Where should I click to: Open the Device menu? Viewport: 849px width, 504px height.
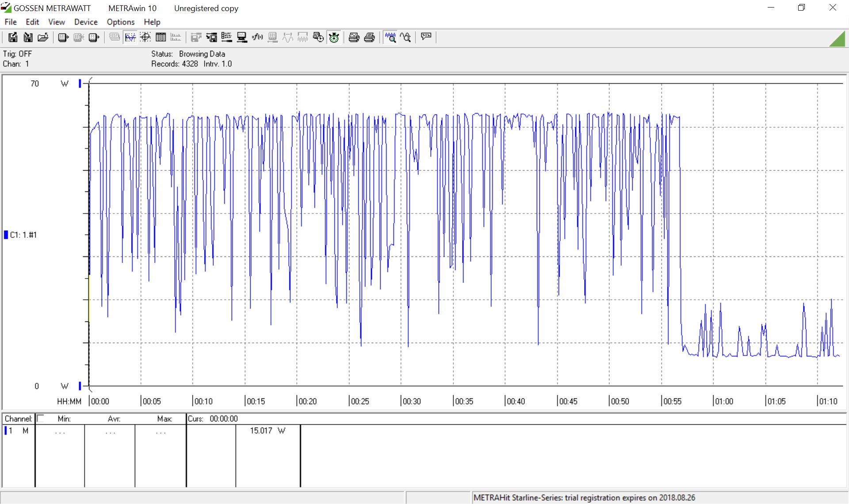coord(86,22)
